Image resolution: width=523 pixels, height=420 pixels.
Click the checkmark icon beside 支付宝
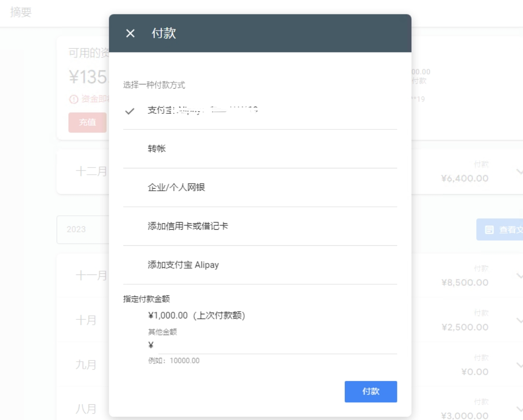click(130, 111)
